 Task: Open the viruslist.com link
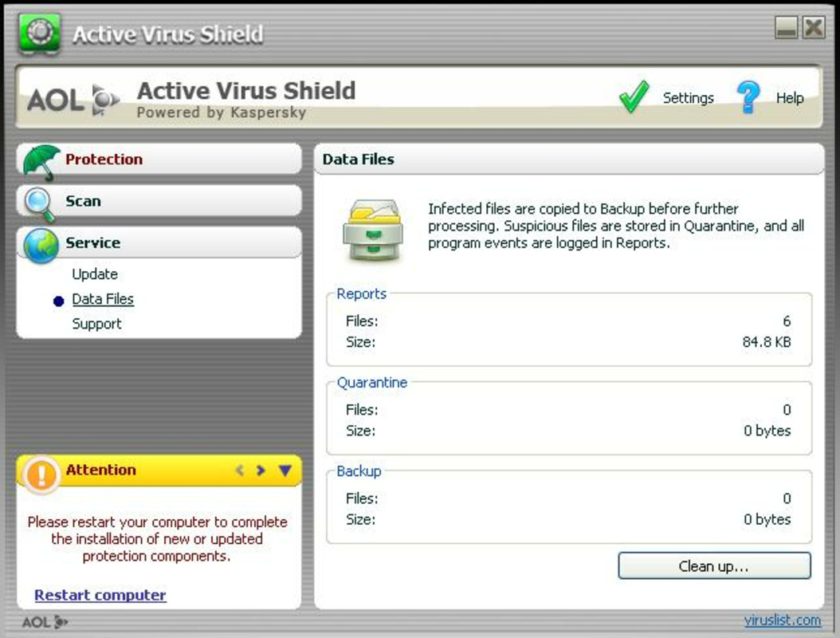coord(780,620)
